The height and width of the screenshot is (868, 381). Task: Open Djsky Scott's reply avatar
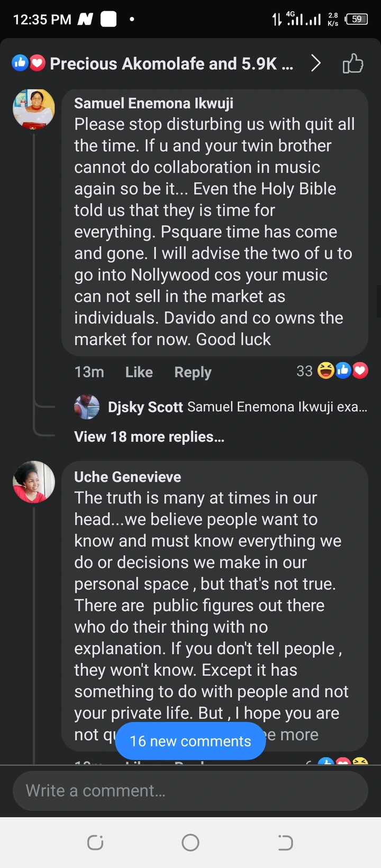[87, 407]
